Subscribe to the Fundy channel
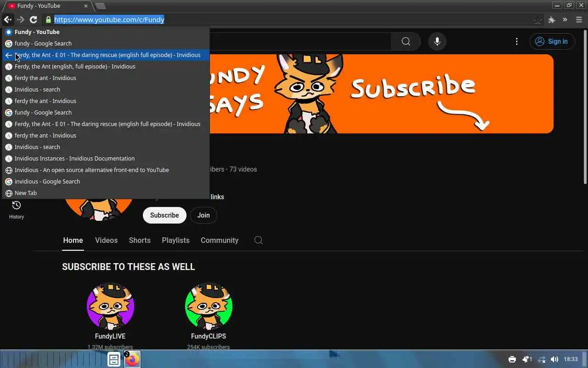Screen dimensions: 588x368 pos(164,215)
